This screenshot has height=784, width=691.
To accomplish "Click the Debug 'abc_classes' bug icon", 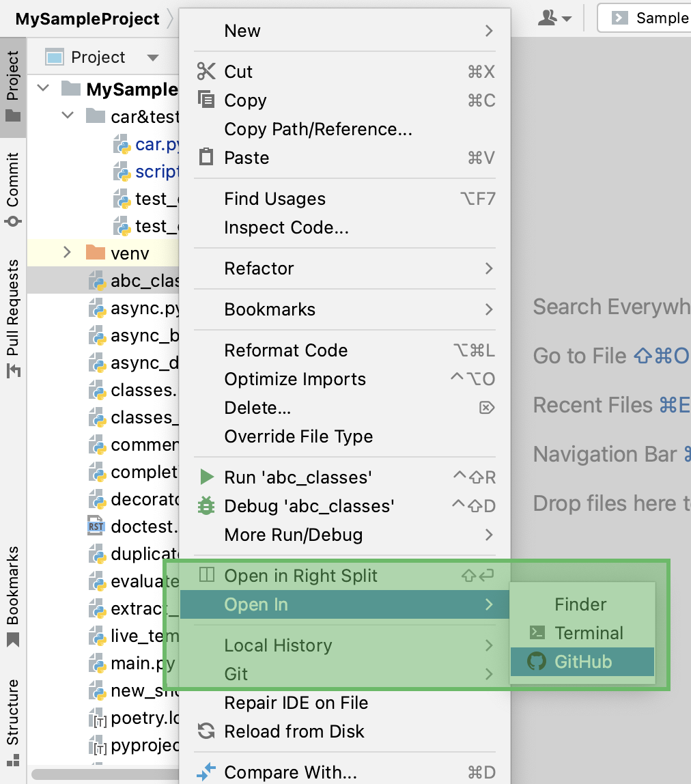I will click(x=206, y=505).
